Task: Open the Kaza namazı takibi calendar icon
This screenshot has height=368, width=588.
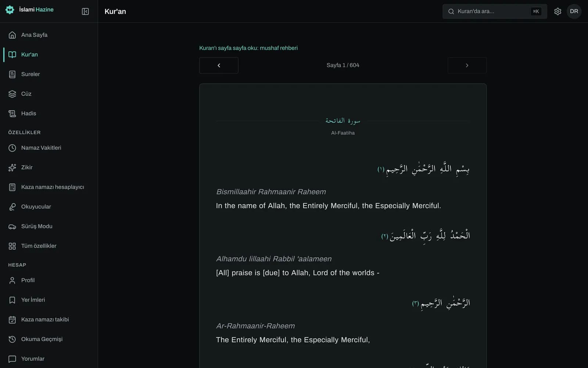Action: [x=12, y=319]
